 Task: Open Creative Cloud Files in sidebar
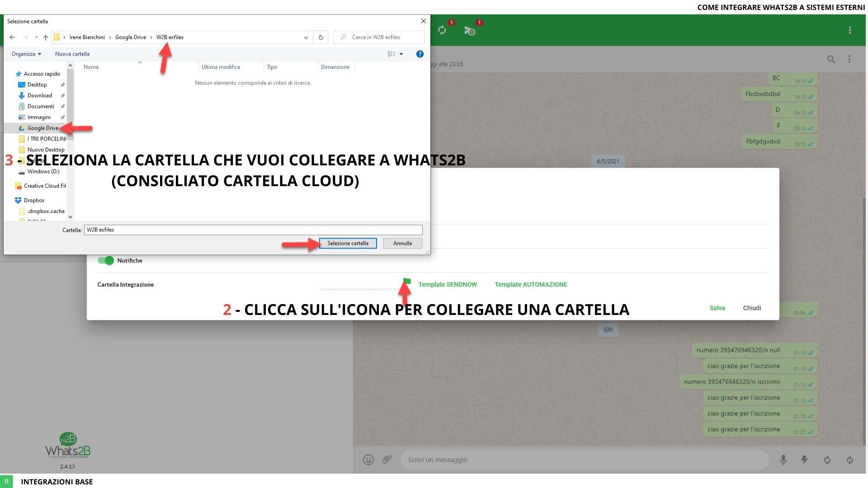click(x=41, y=186)
